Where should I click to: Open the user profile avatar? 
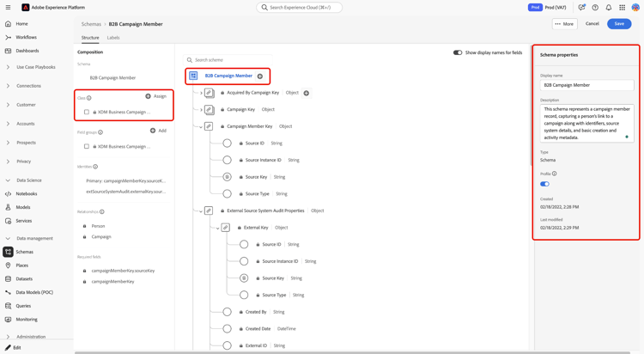click(x=635, y=8)
